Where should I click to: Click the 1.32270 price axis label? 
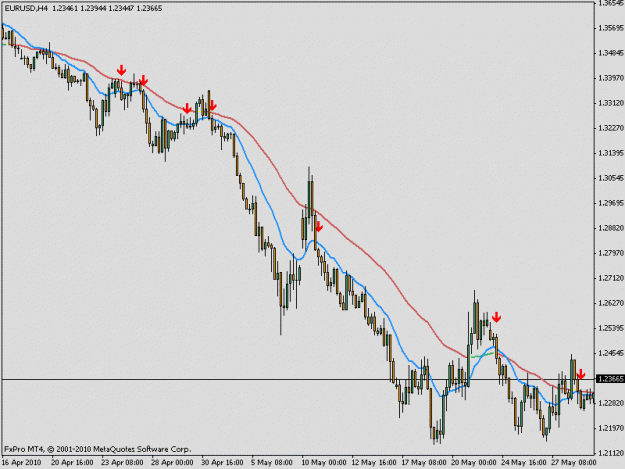pos(611,128)
